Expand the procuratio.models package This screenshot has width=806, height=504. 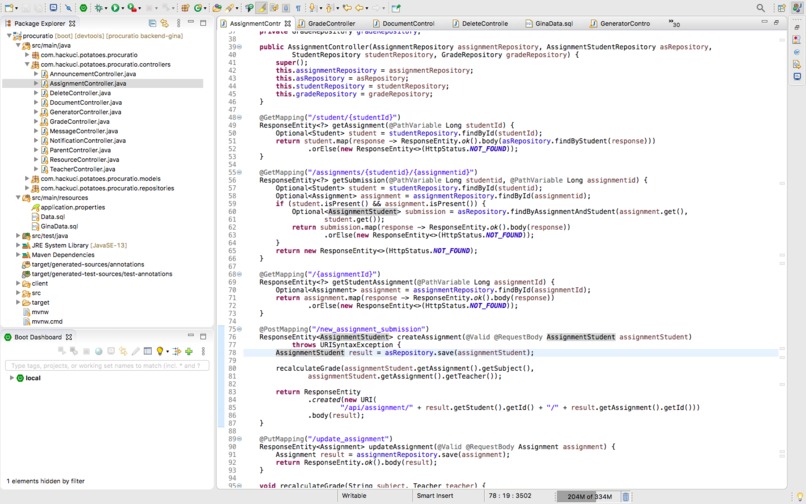coord(27,178)
